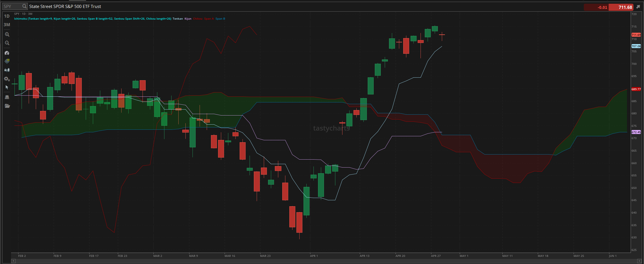The height and width of the screenshot is (264, 644).
Task: Click the APR 13 date label
Action: 365,256
